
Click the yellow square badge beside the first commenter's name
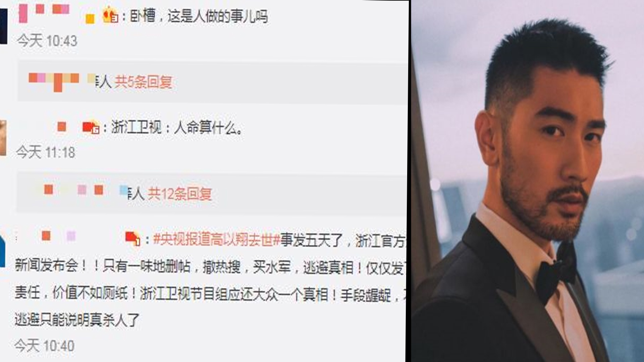click(90, 19)
